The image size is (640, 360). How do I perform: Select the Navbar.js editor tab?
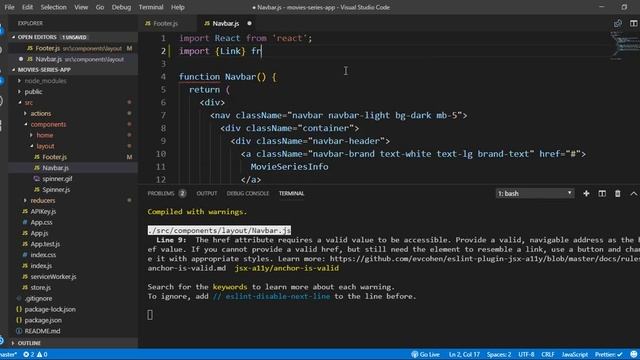pos(225,24)
